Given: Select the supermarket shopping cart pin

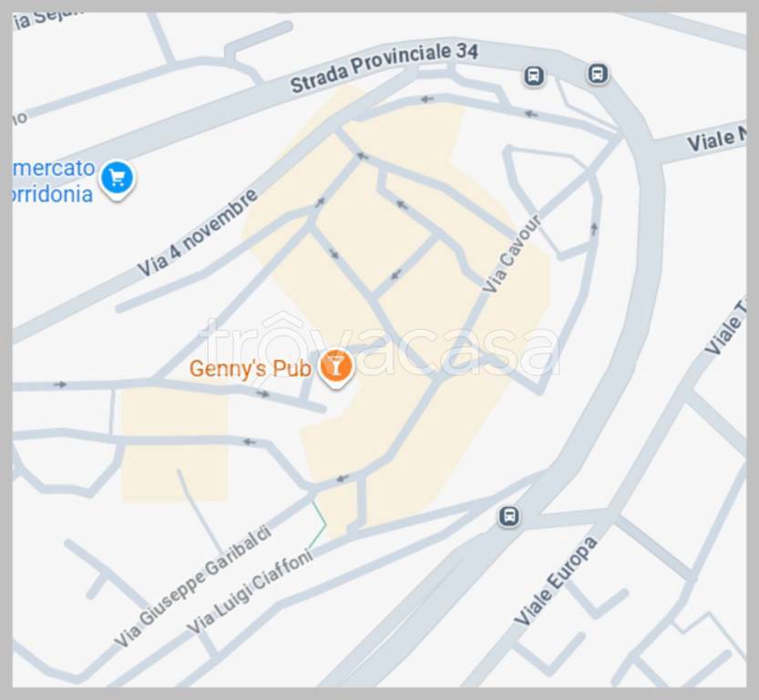Looking at the screenshot, I should click(118, 180).
